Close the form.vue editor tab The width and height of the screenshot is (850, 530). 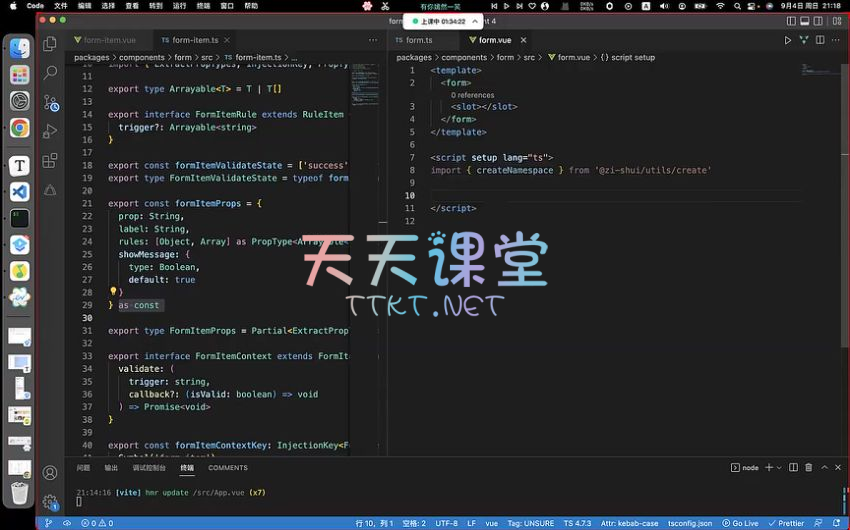(523, 40)
